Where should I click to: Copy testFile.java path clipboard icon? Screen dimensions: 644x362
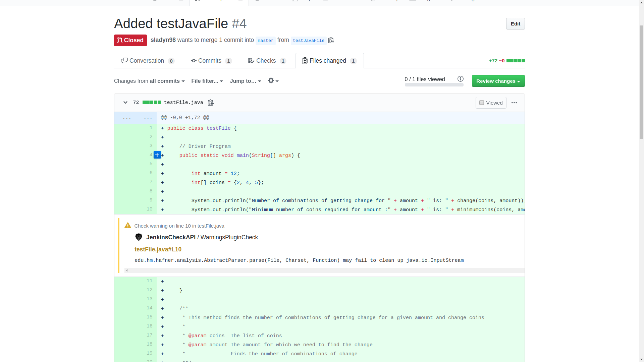[211, 103]
